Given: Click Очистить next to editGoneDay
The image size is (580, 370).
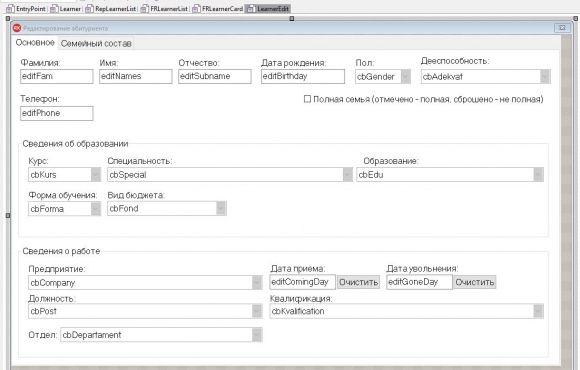Looking at the screenshot, I should point(475,282).
